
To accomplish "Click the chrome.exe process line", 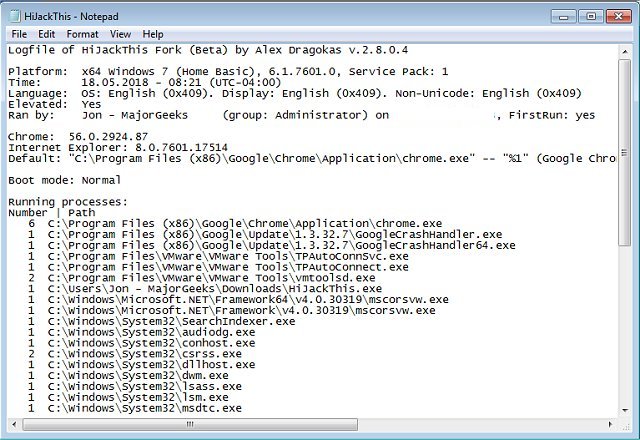I will pos(235,224).
